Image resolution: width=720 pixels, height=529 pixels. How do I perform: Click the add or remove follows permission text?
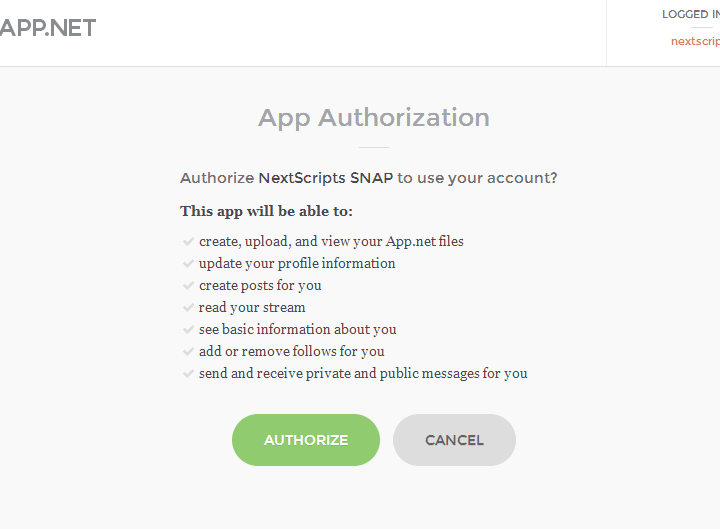(292, 352)
